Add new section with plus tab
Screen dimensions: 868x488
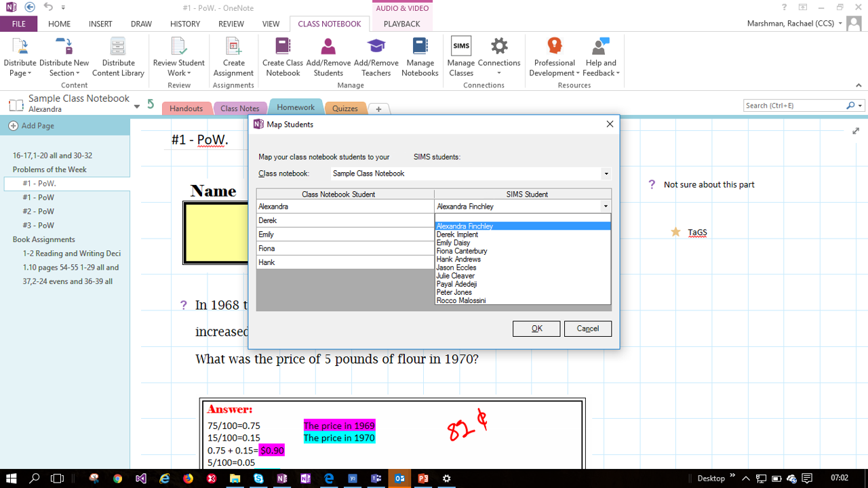click(379, 108)
